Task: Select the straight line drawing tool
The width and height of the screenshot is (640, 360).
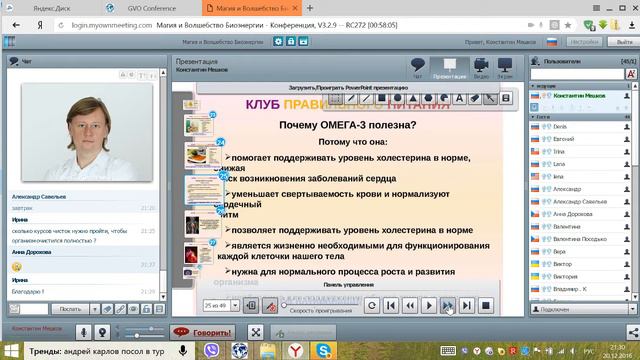Action: 366,98
